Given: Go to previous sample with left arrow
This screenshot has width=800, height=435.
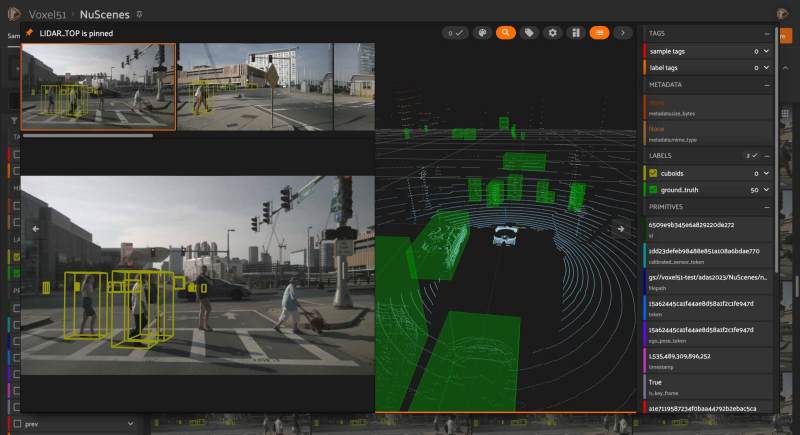Looking at the screenshot, I should tap(37, 228).
